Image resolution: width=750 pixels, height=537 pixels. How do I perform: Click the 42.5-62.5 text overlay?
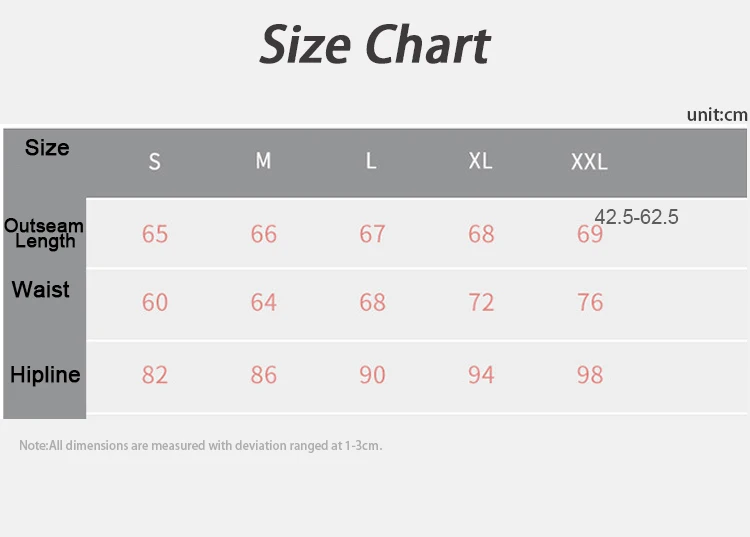636,217
